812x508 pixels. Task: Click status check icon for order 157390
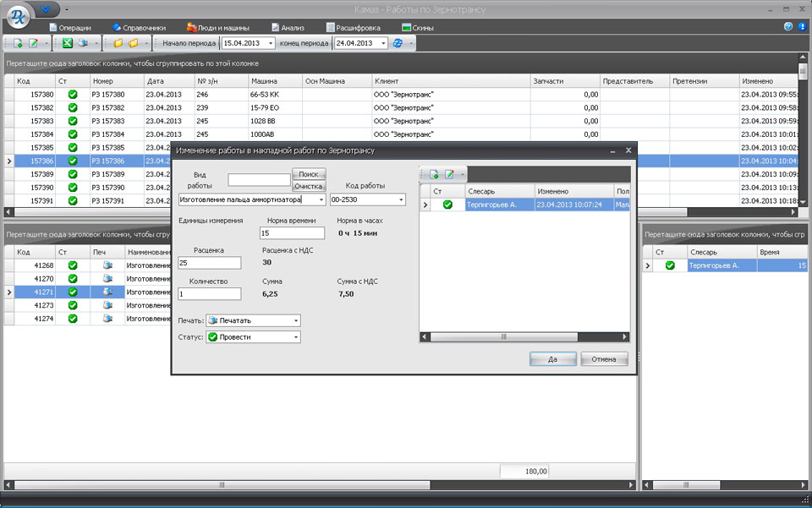[73, 188]
